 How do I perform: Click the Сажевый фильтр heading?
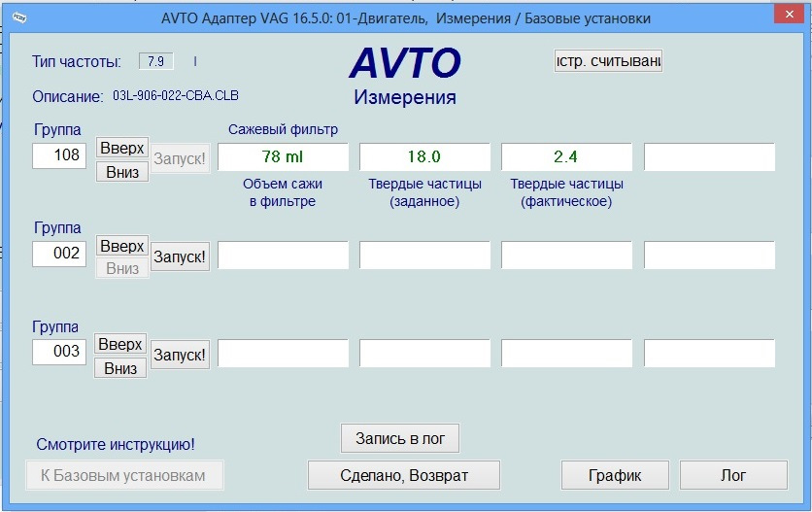coord(283,129)
